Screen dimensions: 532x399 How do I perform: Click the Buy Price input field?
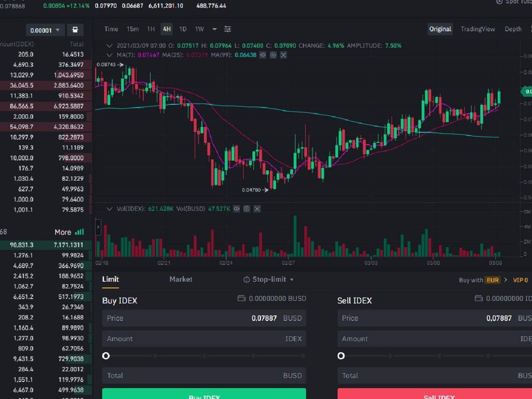point(204,318)
